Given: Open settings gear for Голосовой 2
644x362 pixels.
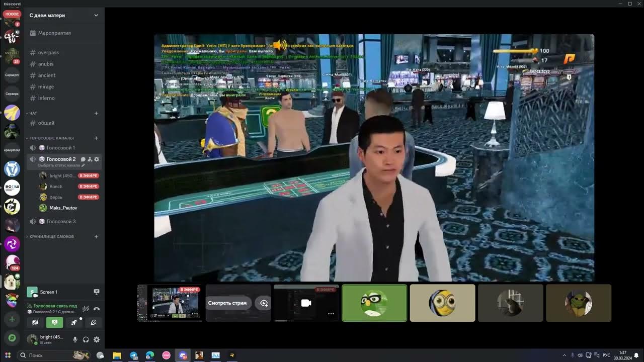Looking at the screenshot, I should (97, 159).
